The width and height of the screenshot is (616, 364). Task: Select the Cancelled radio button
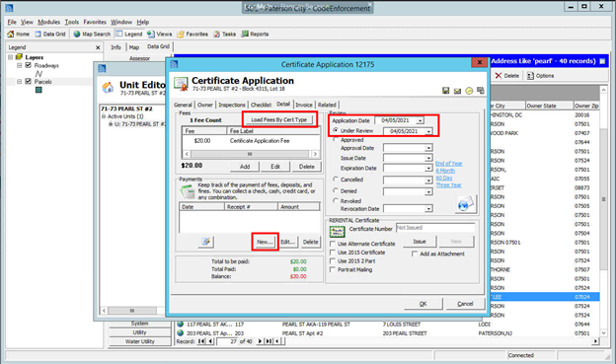coord(336,180)
